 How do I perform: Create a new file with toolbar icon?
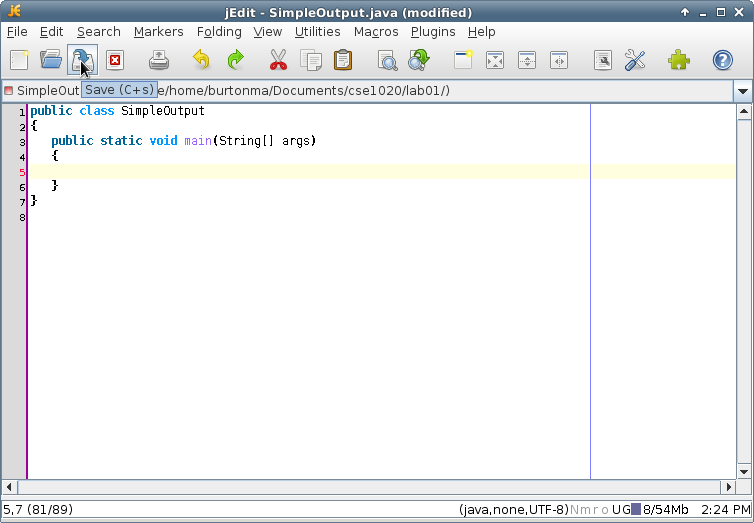pyautogui.click(x=19, y=60)
